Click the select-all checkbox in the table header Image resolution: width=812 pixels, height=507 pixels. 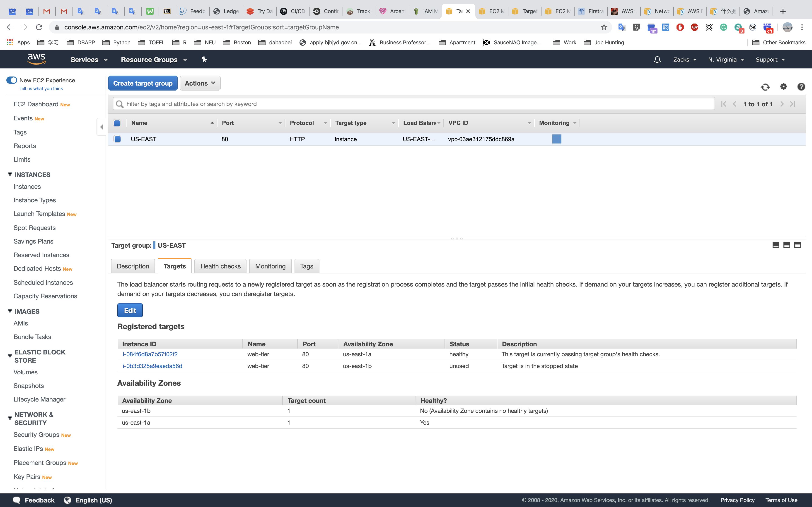coord(117,123)
